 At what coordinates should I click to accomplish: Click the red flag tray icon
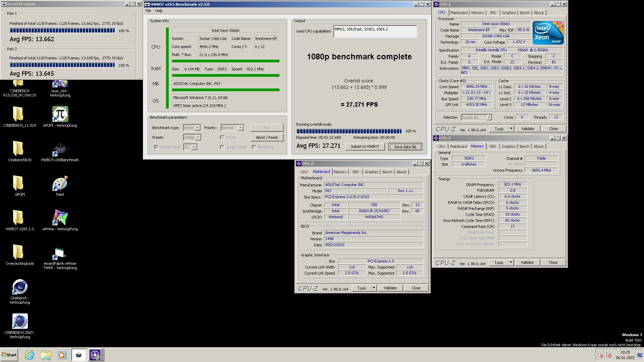click(x=609, y=355)
